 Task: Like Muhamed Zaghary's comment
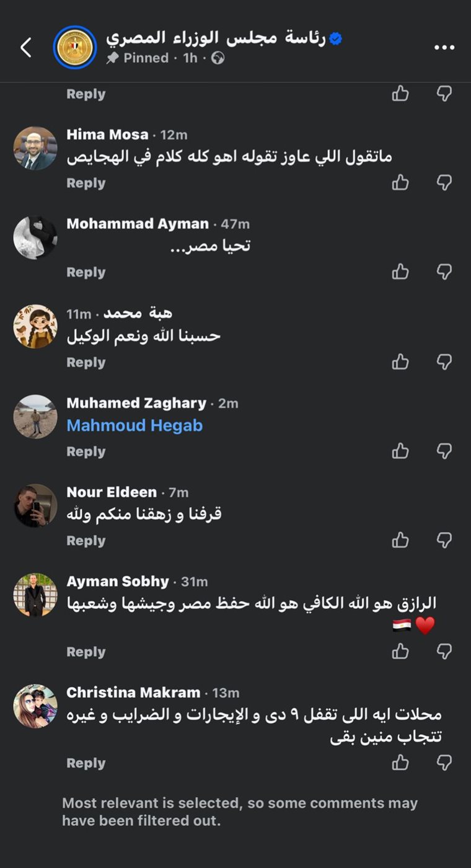click(400, 451)
